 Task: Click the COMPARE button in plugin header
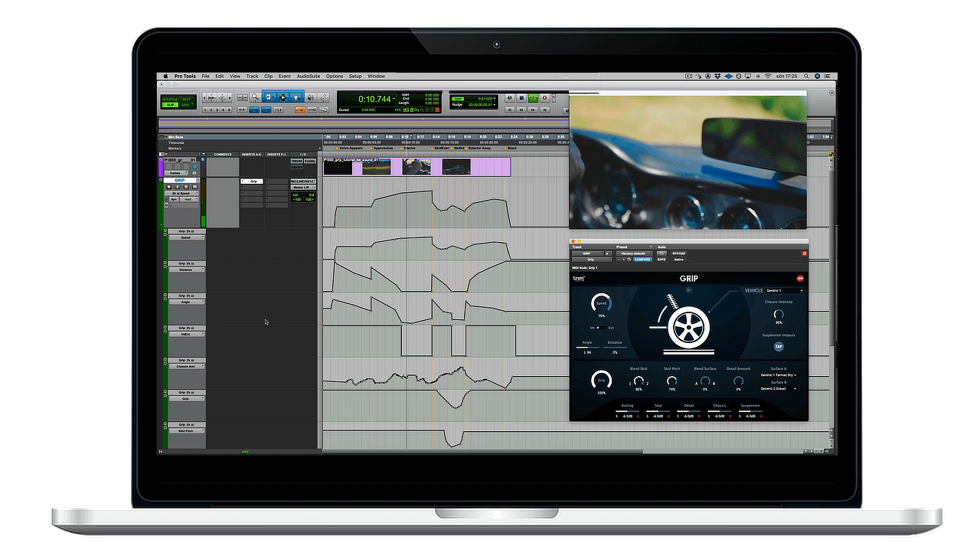642,260
